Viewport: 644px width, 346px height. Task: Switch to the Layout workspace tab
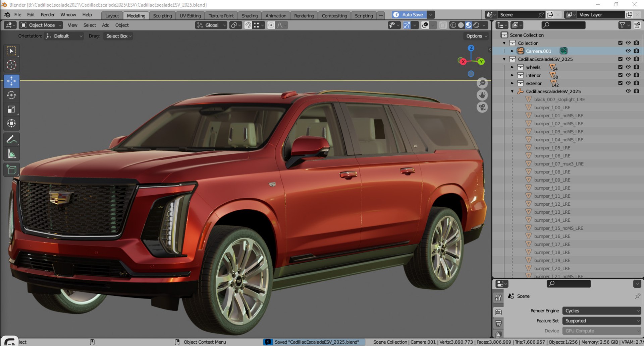tap(112, 16)
